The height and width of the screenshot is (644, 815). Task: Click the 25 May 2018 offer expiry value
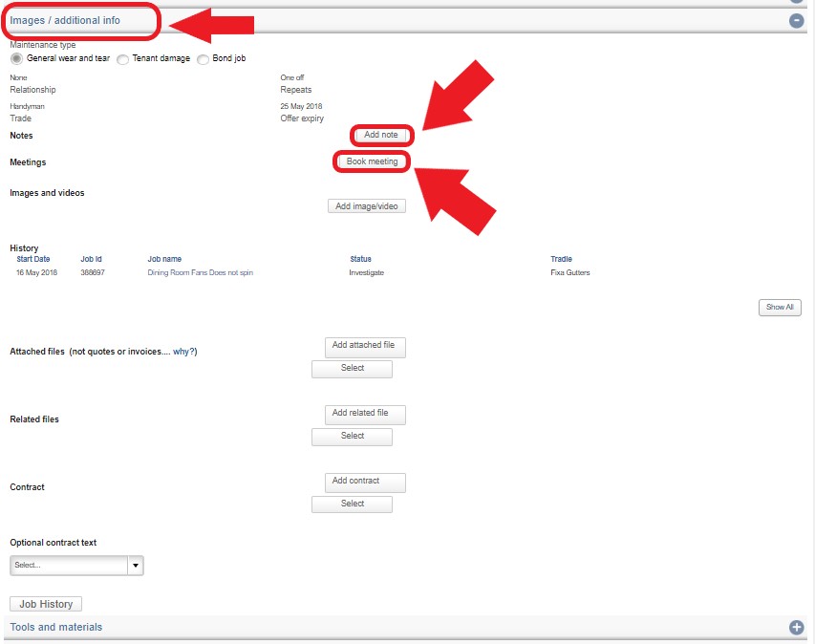(x=302, y=106)
